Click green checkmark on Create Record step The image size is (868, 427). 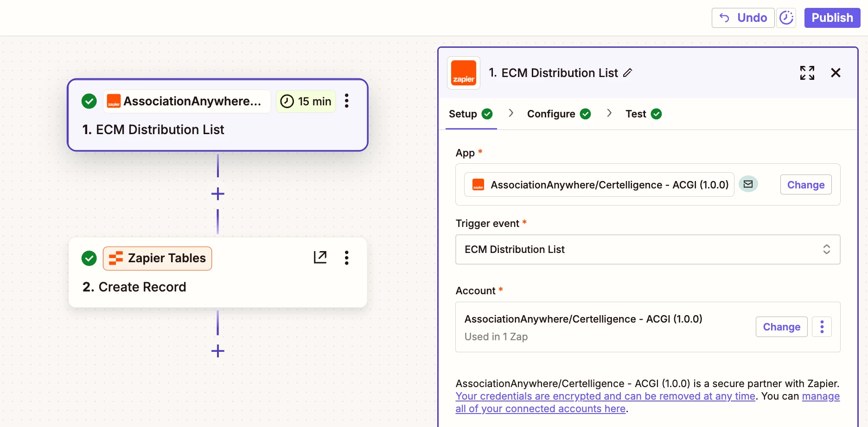point(89,258)
